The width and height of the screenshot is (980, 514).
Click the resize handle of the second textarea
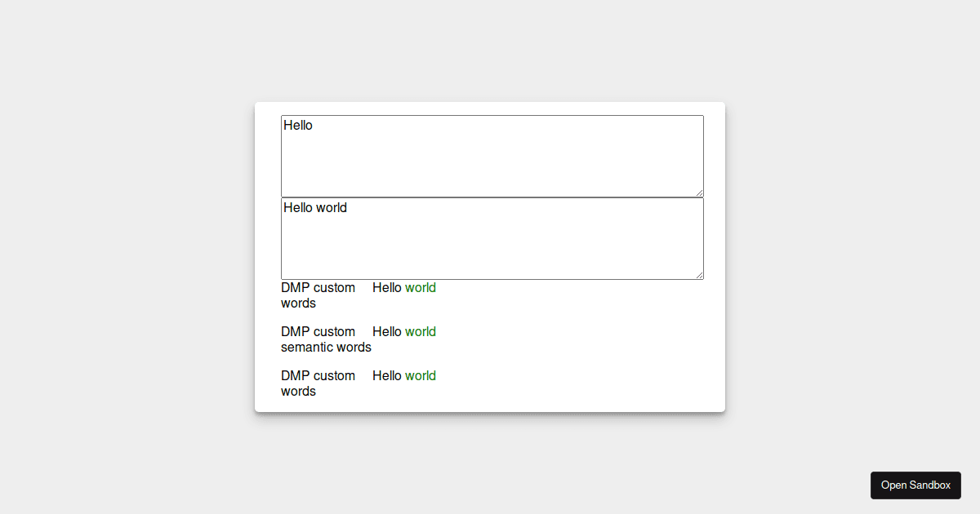coord(698,274)
